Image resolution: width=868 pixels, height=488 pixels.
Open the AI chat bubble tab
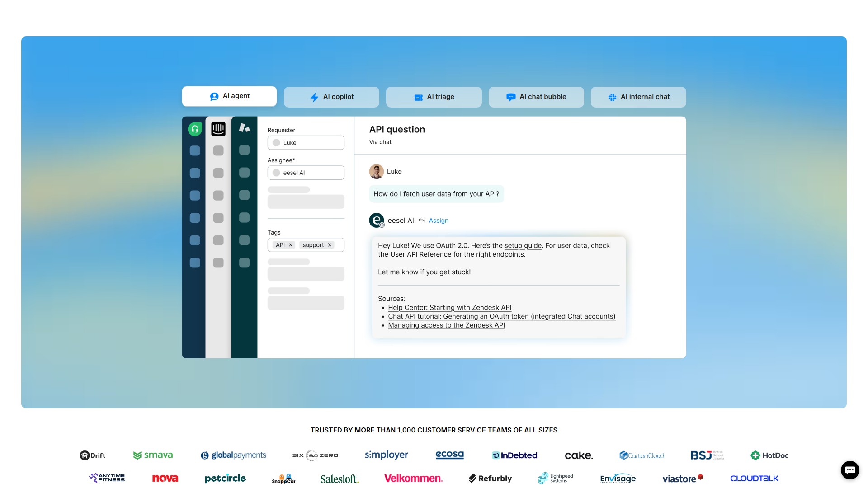[536, 97]
